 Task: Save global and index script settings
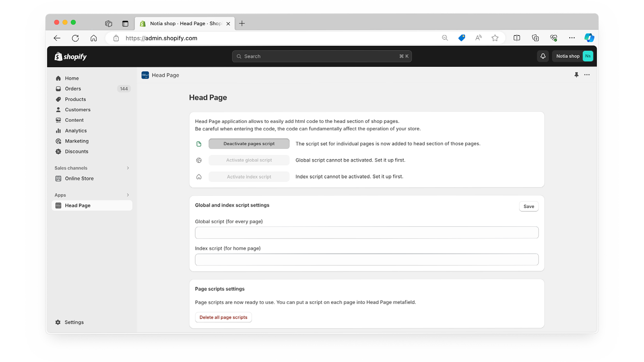point(528,206)
